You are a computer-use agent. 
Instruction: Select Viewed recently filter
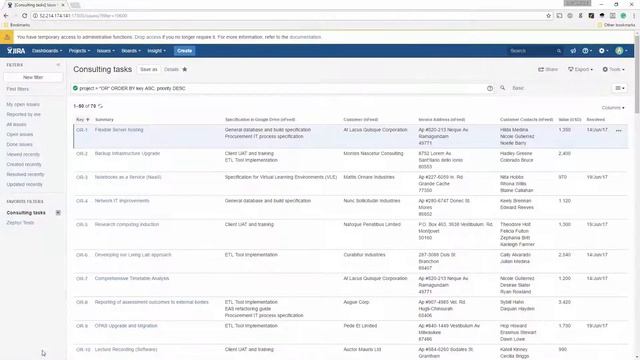click(23, 155)
